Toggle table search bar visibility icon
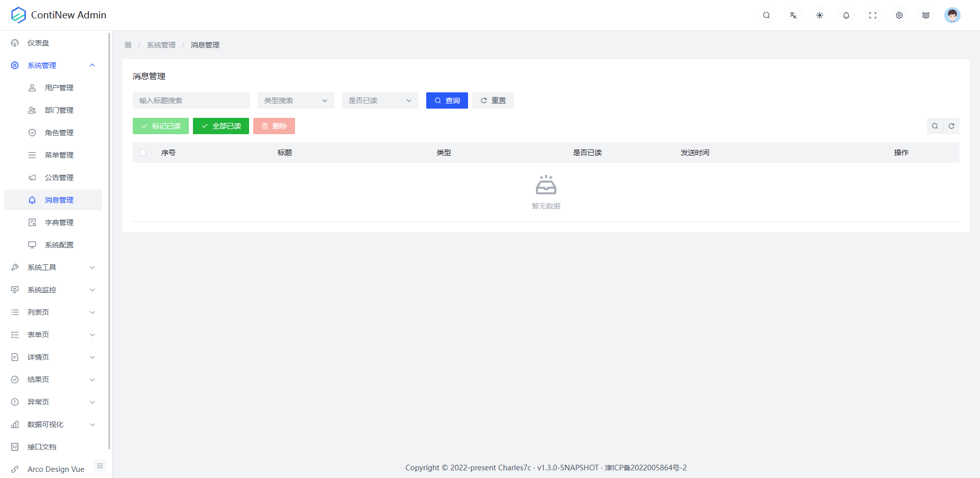Screen dimensions: 980x478 (935, 126)
